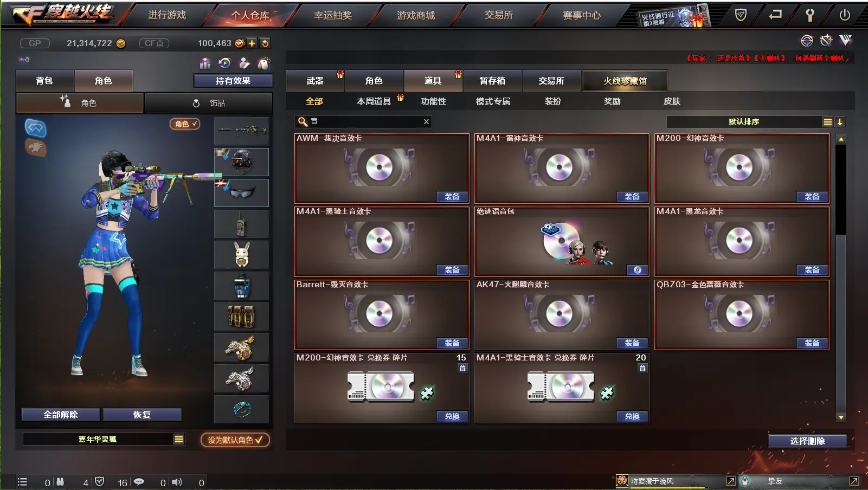Open the 游戏商城 top menu
The height and width of the screenshot is (490, 868).
(x=416, y=15)
